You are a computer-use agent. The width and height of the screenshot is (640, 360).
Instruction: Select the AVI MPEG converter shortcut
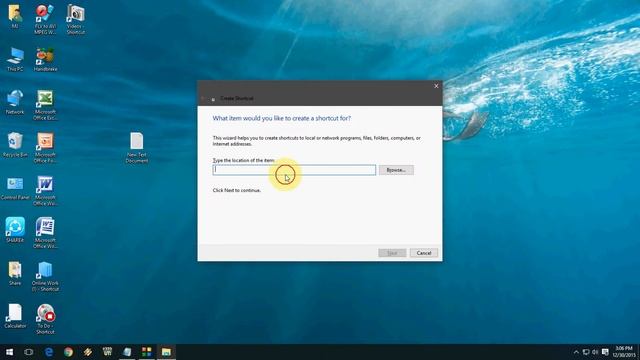45,19
